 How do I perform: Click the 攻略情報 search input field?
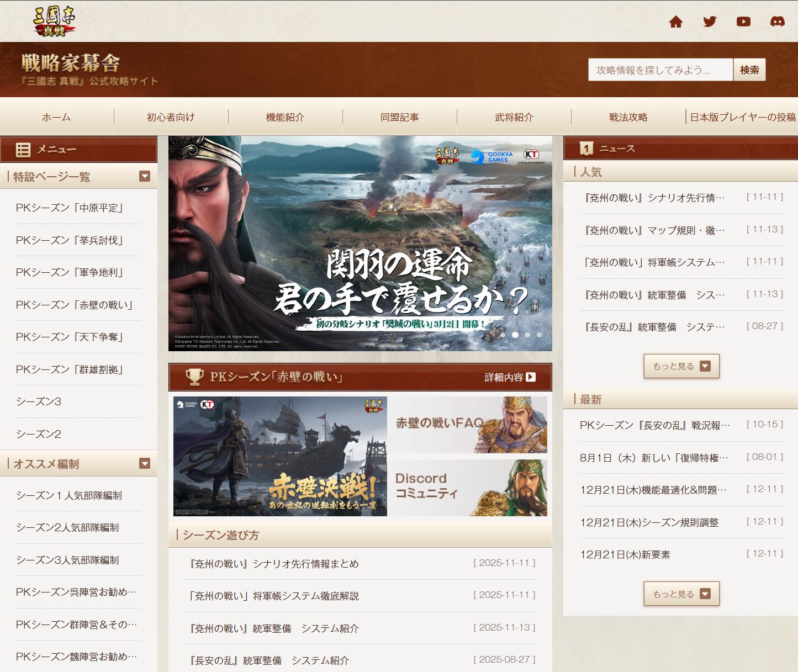[x=660, y=70]
